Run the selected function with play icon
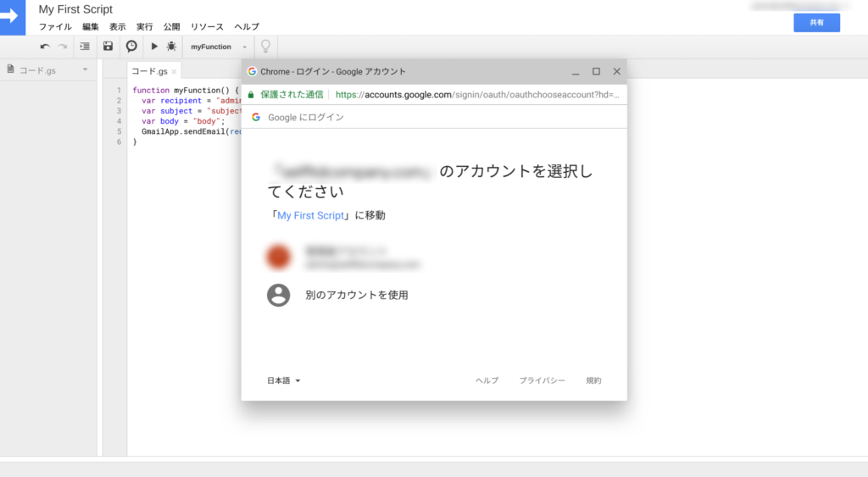This screenshot has width=868, height=477. pyautogui.click(x=154, y=47)
